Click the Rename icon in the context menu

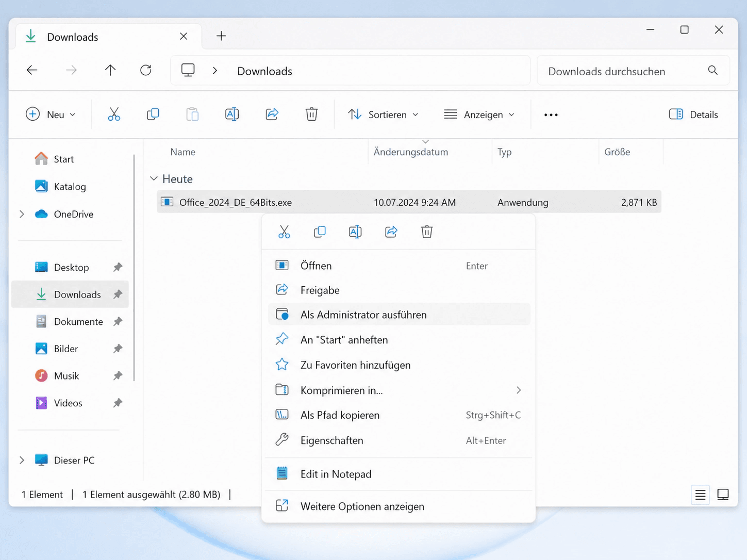pos(355,232)
